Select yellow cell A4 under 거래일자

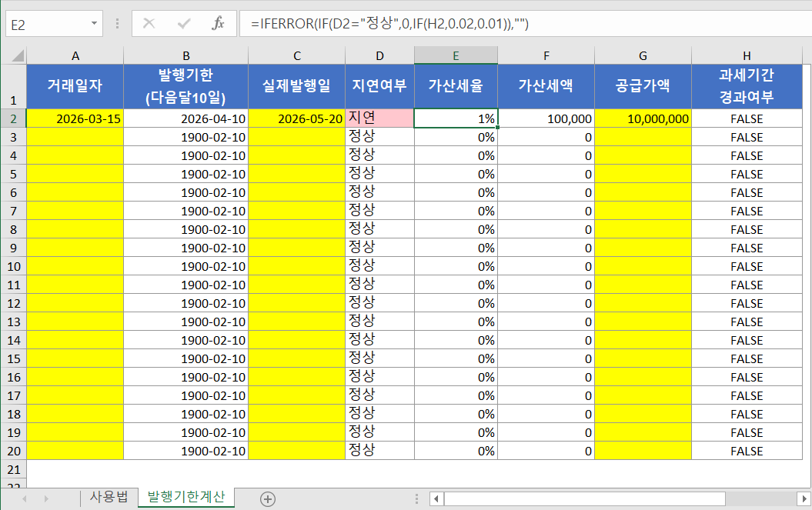pyautogui.click(x=75, y=155)
